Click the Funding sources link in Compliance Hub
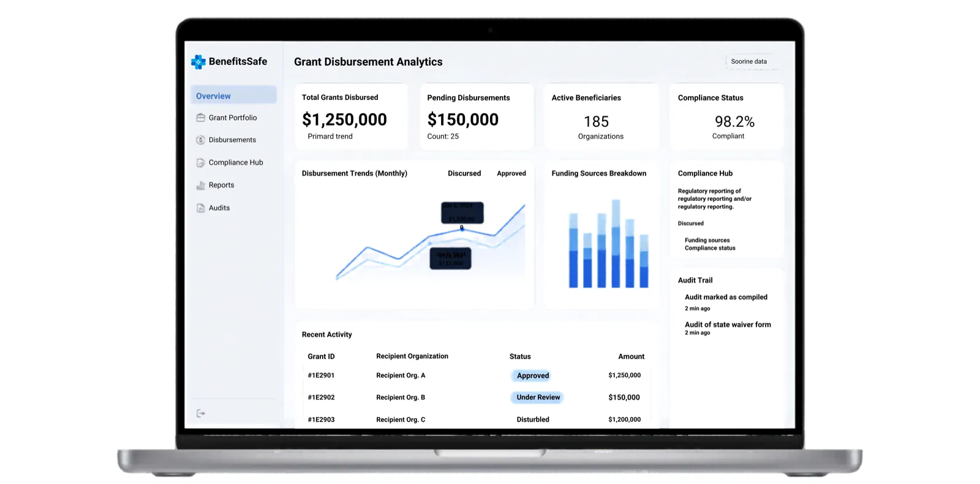This screenshot has height=484, width=980. pos(707,240)
